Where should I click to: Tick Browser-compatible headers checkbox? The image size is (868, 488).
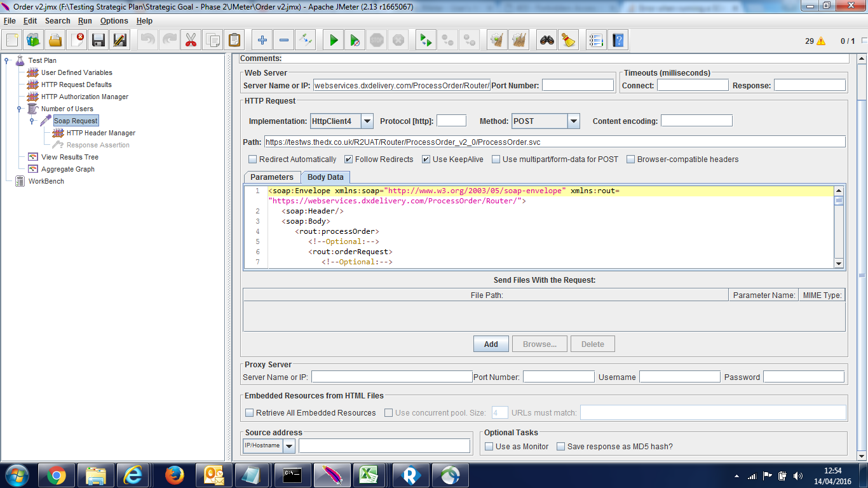(630, 159)
